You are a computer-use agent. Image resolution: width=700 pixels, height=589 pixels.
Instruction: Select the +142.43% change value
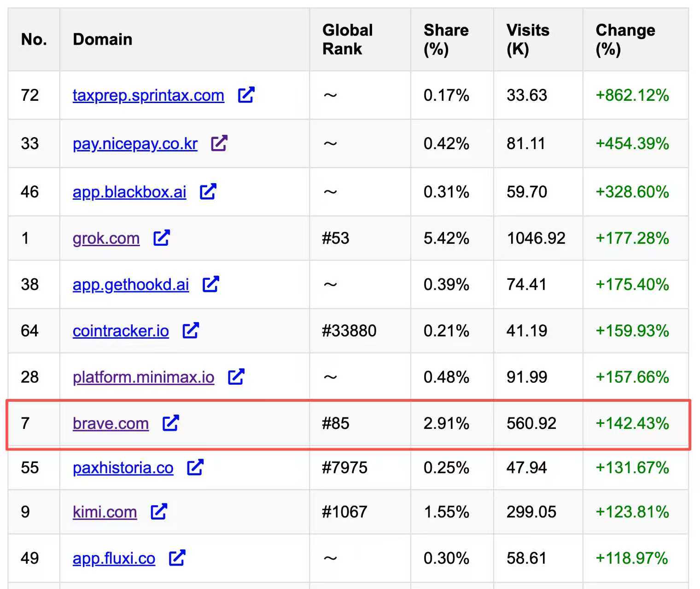(632, 423)
